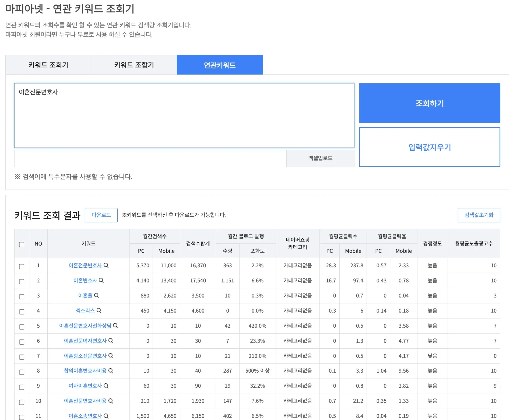Open the 키워드 조합기 tab
This screenshot has height=420, width=513.
134,65
